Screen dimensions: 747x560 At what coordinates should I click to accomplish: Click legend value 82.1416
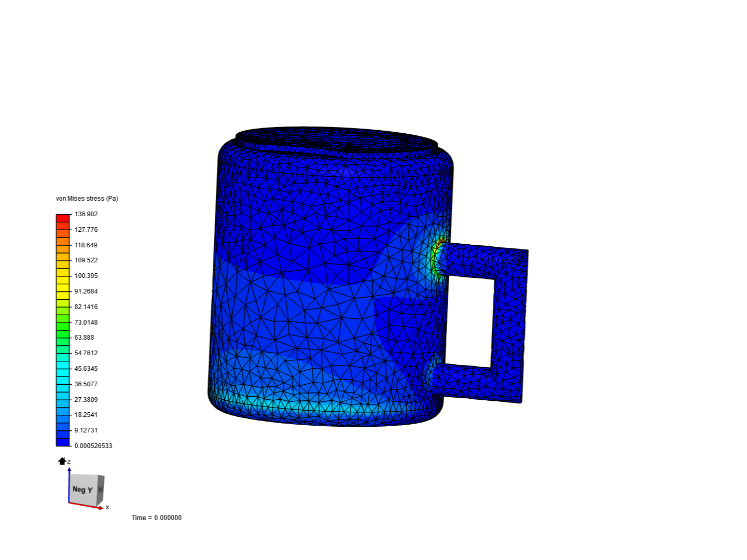[x=86, y=307]
